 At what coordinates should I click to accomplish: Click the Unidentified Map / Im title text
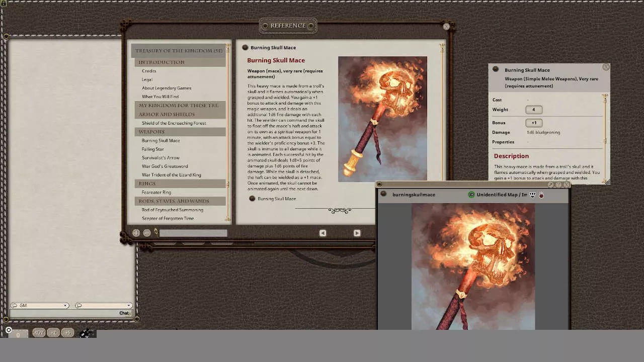502,195
